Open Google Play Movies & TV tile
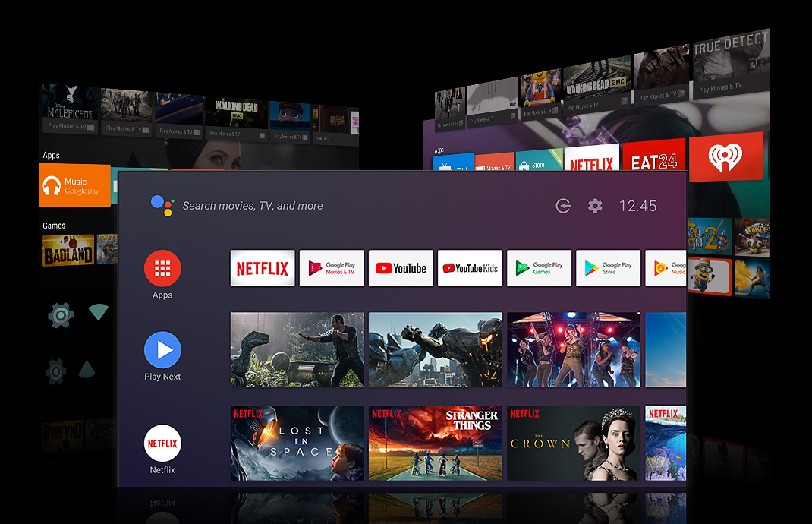Viewport: 812px width, 524px height. tap(332, 268)
